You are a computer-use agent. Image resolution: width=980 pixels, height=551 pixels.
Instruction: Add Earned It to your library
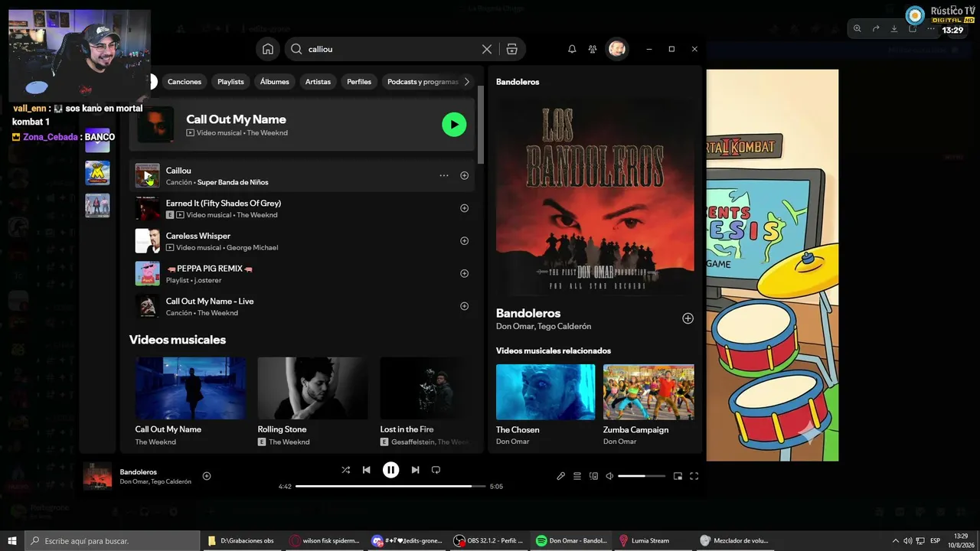click(464, 208)
